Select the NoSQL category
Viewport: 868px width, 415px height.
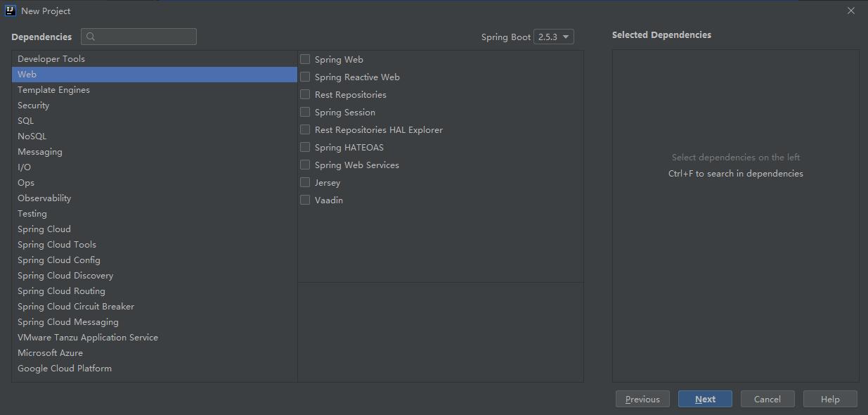click(155, 136)
